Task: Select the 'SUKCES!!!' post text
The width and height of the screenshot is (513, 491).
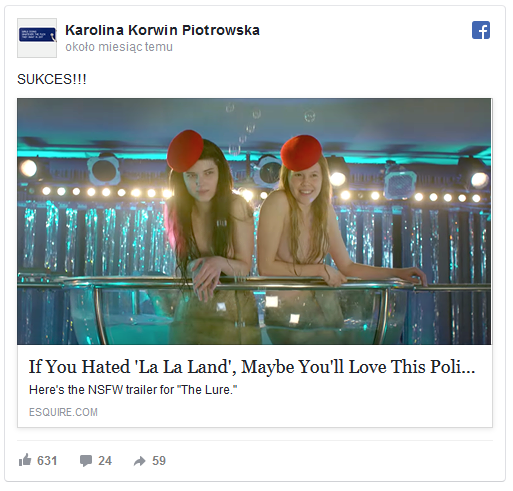Action: pos(52,79)
